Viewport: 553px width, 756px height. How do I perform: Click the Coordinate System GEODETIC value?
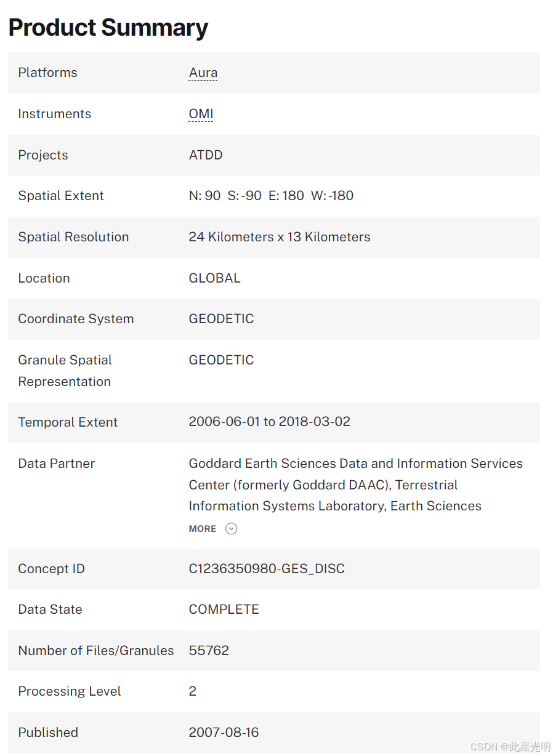coord(221,319)
